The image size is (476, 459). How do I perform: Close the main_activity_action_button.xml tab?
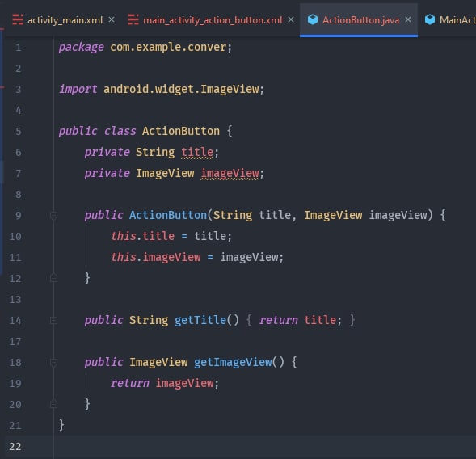pyautogui.click(x=291, y=19)
